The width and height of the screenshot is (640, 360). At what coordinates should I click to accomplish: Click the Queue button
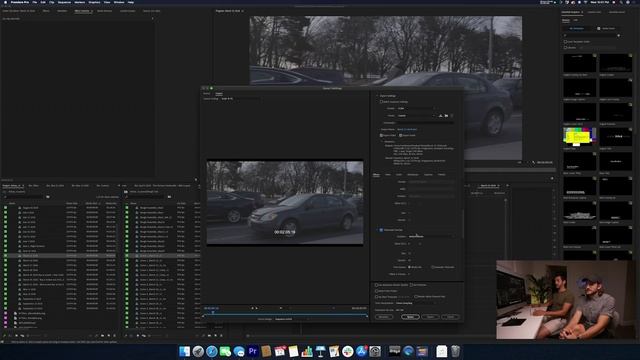click(x=410, y=317)
